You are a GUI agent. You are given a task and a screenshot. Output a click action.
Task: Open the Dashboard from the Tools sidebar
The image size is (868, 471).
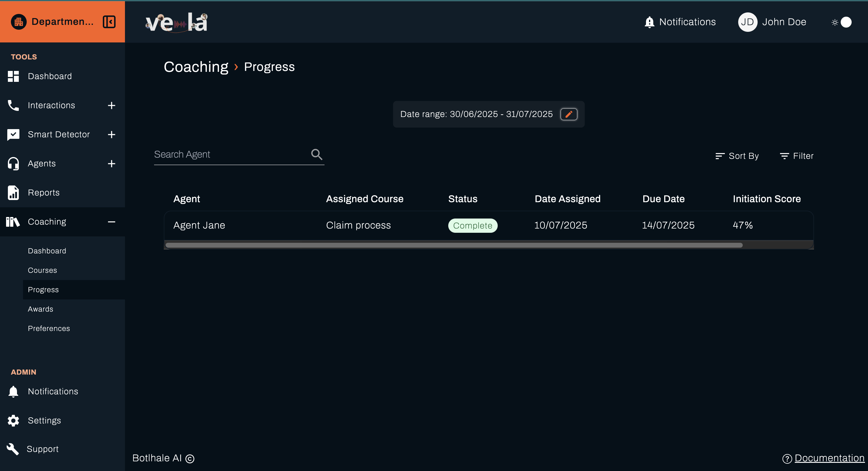point(50,76)
